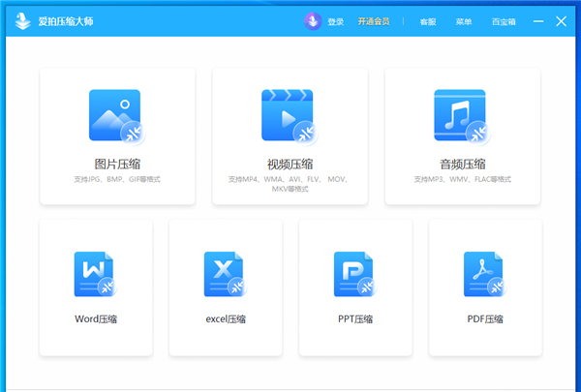This screenshot has width=581, height=392.
Task: Select the Word压缩 document icon
Action: coord(96,274)
